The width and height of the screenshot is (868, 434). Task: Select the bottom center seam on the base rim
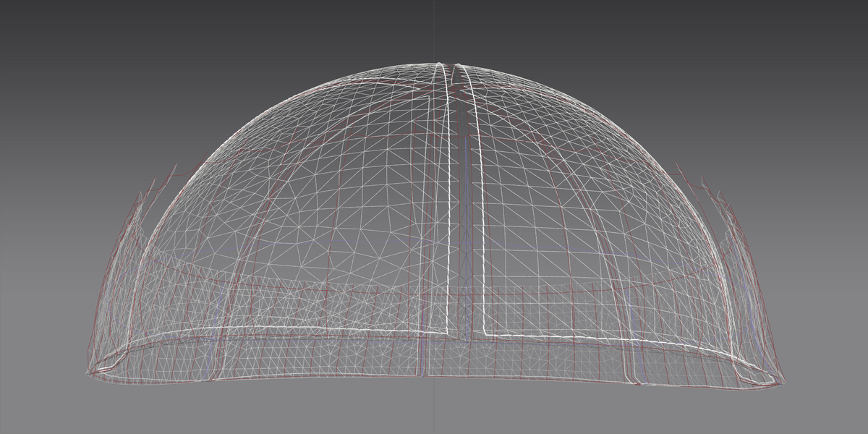click(x=425, y=358)
